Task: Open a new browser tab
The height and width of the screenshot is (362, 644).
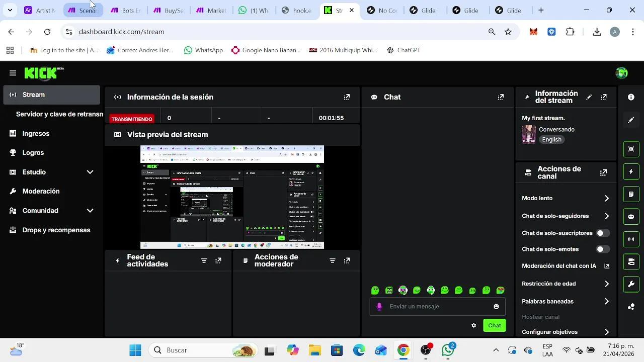Action: 541,10
